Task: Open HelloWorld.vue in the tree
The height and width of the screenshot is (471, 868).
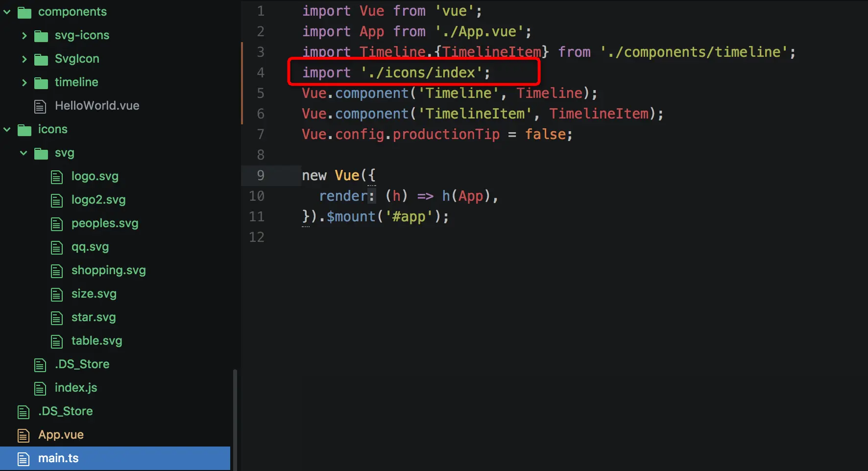Action: pos(97,106)
